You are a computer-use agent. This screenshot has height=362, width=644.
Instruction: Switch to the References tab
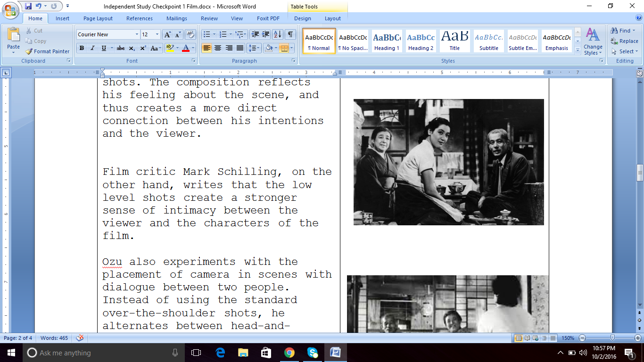click(140, 18)
